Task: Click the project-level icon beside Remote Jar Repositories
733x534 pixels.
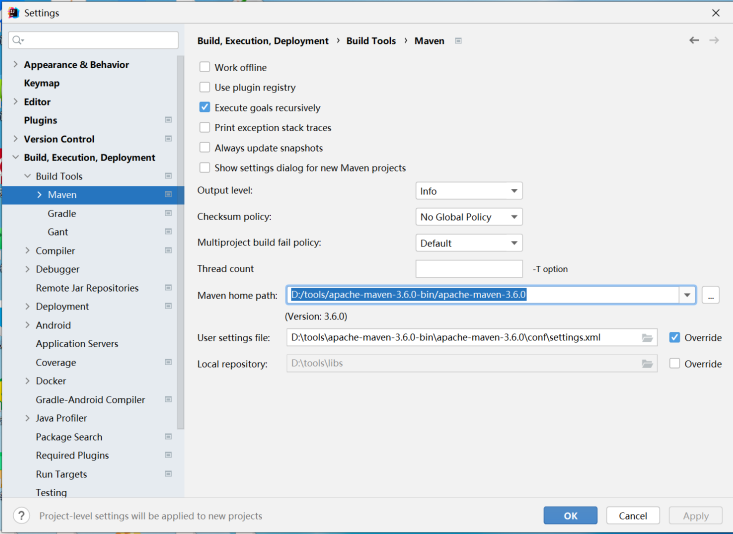Action: 168,288
